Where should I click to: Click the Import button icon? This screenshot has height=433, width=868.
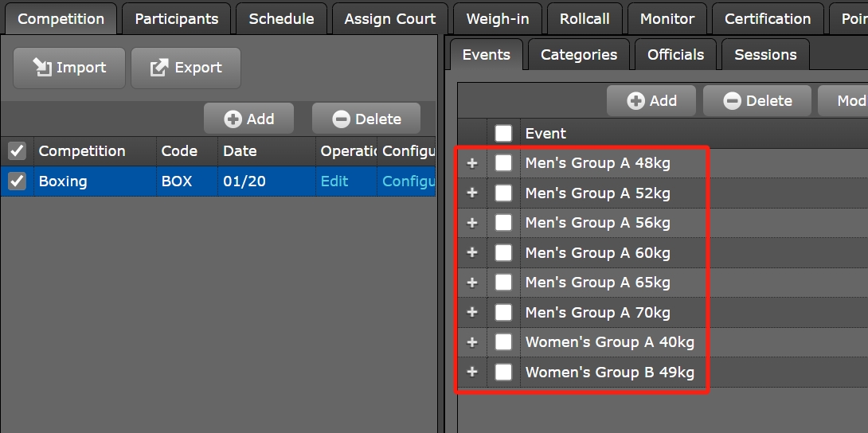[41, 68]
